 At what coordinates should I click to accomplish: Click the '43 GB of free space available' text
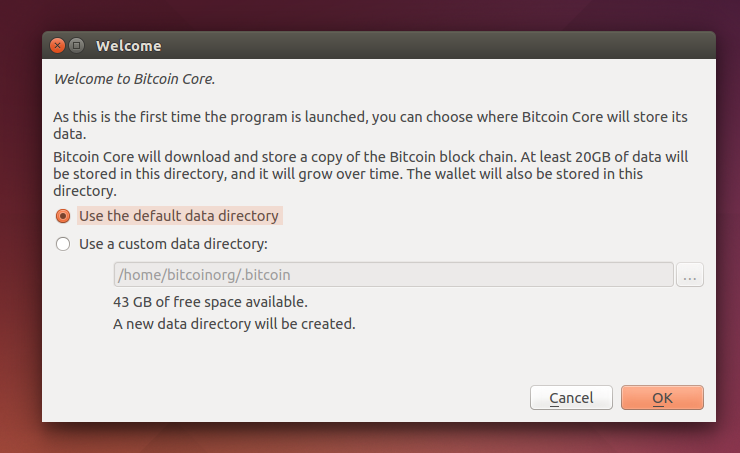[x=210, y=301]
